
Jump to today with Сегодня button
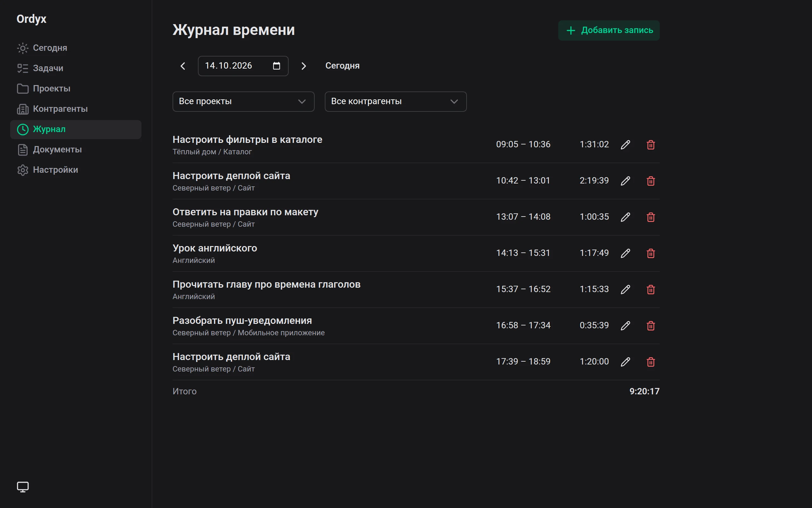342,66
